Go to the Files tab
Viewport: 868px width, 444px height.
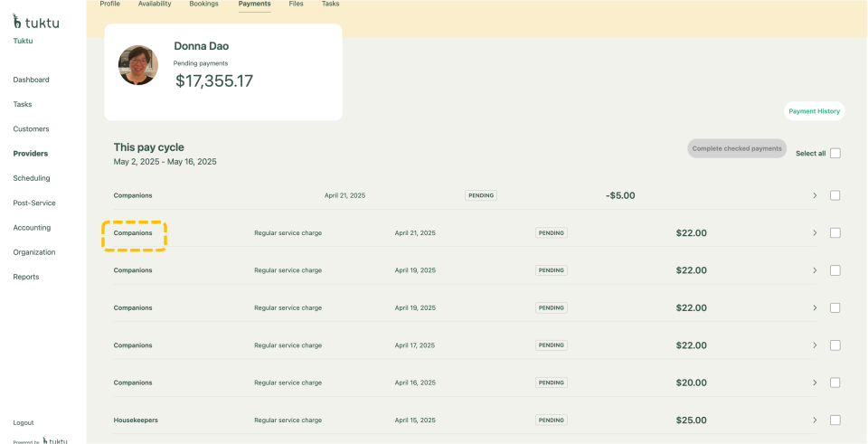[x=296, y=5]
